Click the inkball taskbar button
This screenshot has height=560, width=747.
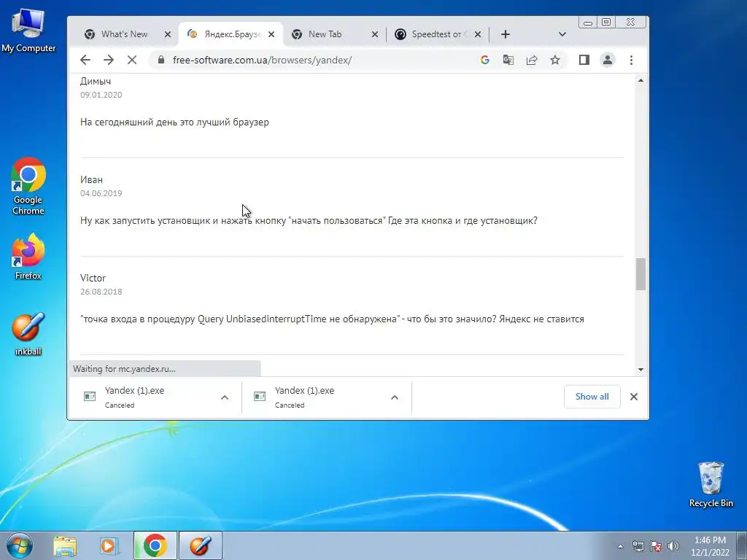tap(201, 545)
